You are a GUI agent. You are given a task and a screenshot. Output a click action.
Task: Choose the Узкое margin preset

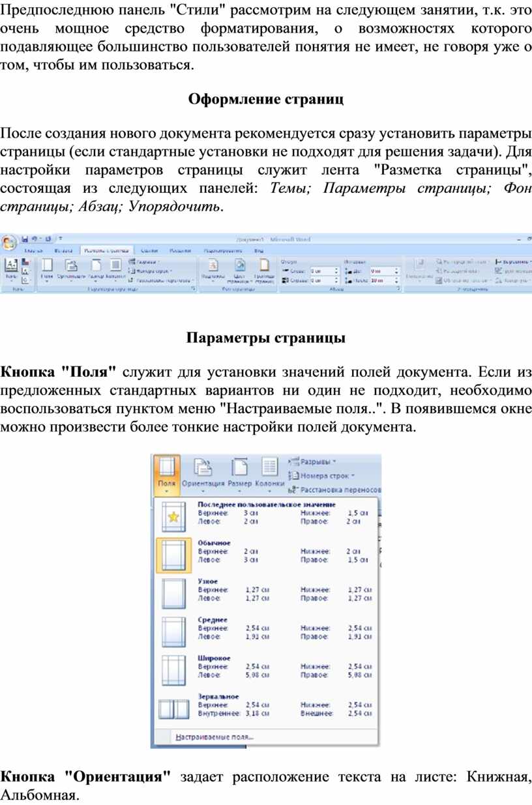[x=267, y=593]
